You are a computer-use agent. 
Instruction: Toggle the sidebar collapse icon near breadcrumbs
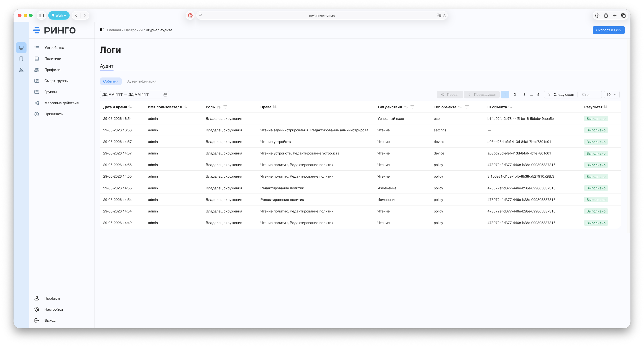tap(102, 30)
